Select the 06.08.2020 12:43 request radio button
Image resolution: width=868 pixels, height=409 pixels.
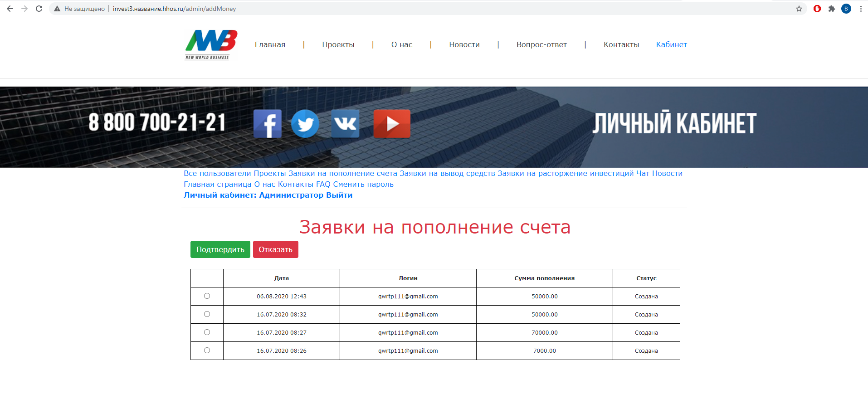207,296
